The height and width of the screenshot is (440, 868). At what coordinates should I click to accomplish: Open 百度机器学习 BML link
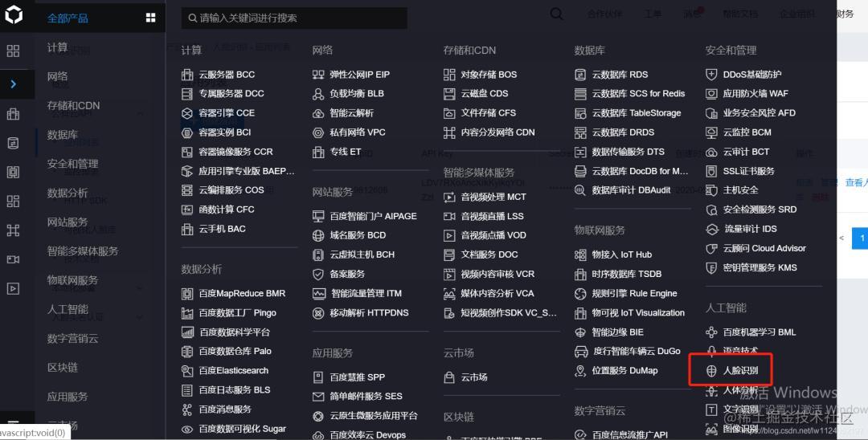click(759, 332)
